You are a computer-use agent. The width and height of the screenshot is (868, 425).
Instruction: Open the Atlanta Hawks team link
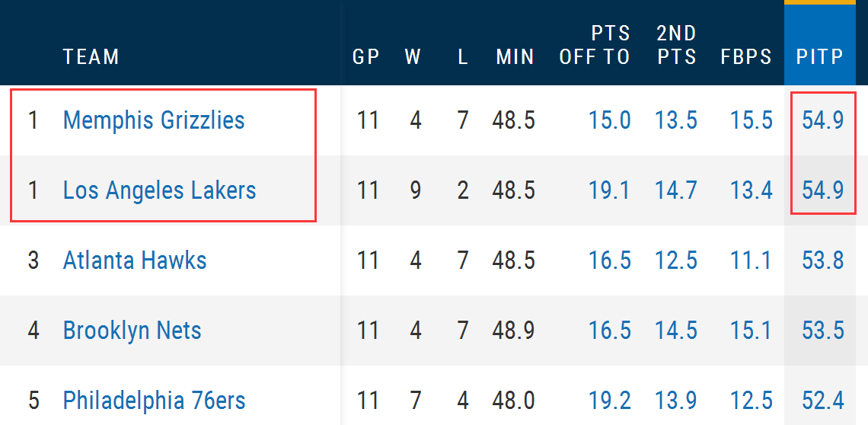point(135,260)
